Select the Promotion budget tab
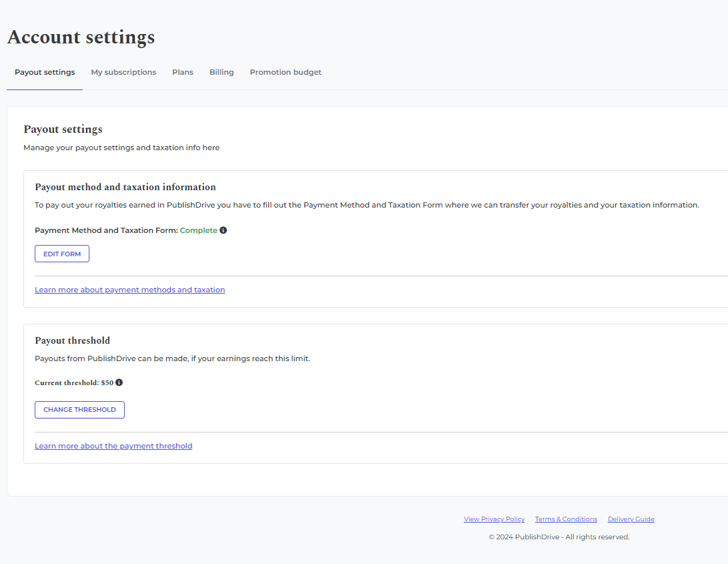The height and width of the screenshot is (564, 728). pos(286,72)
